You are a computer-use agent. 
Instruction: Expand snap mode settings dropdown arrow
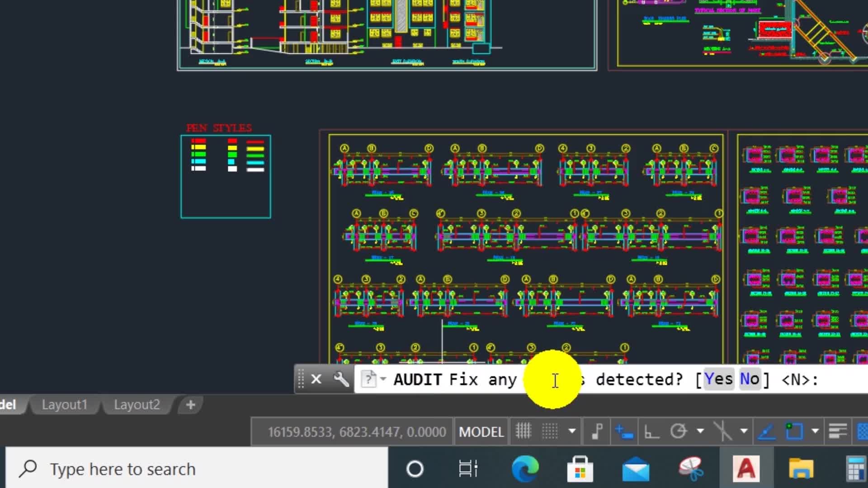(572, 431)
